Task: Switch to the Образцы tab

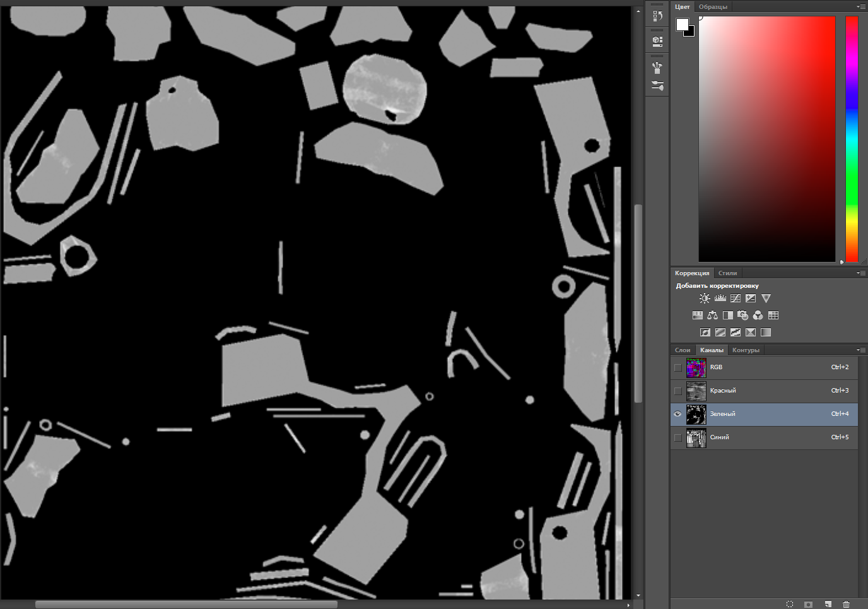Action: tap(713, 7)
